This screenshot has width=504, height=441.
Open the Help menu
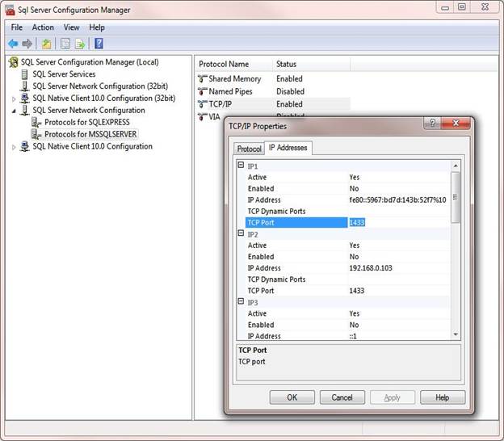(97, 27)
